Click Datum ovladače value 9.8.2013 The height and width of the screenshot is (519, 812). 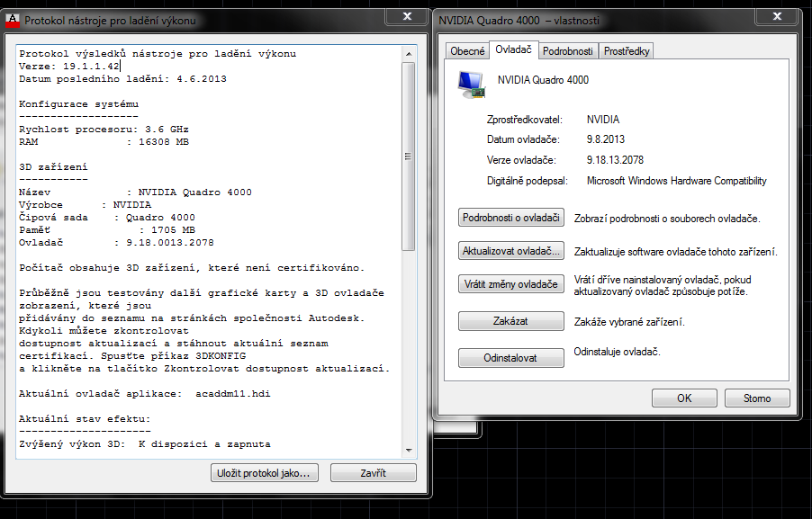point(605,139)
